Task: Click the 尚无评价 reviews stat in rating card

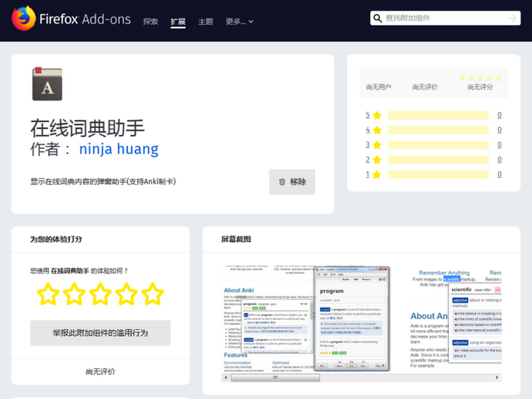Action: [x=425, y=87]
